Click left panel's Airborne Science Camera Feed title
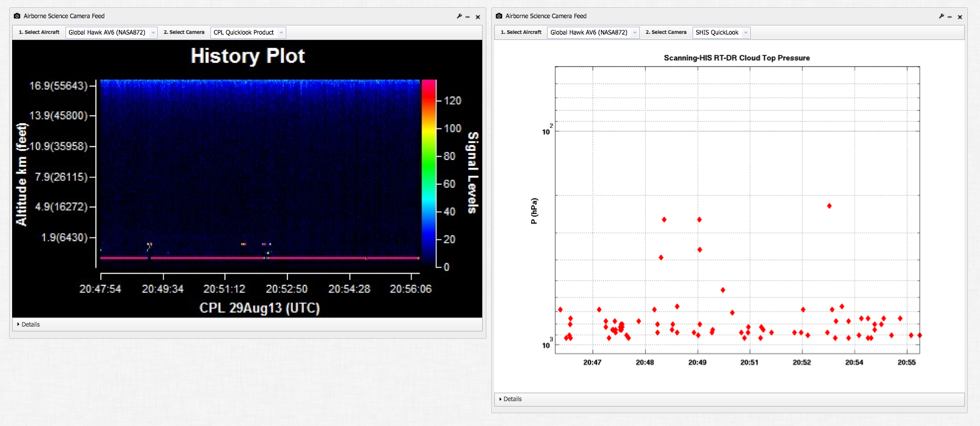Image resolution: width=980 pixels, height=426 pixels. click(64, 16)
